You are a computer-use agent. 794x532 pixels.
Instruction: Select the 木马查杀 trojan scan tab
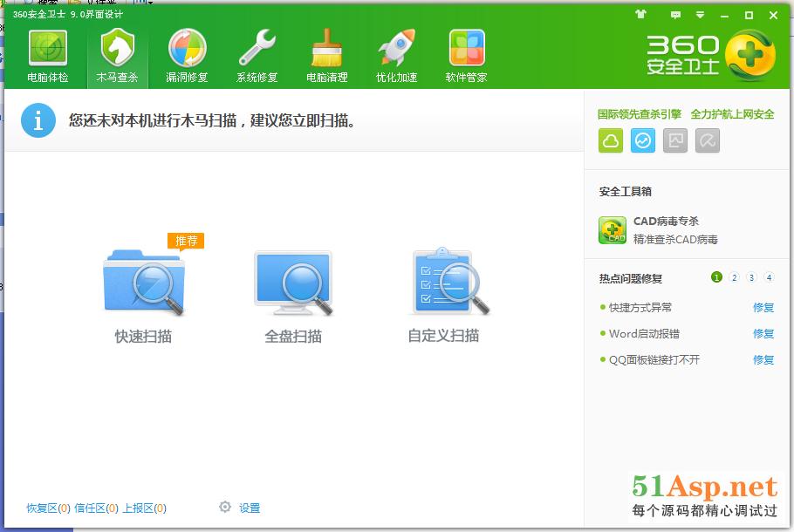(x=118, y=57)
